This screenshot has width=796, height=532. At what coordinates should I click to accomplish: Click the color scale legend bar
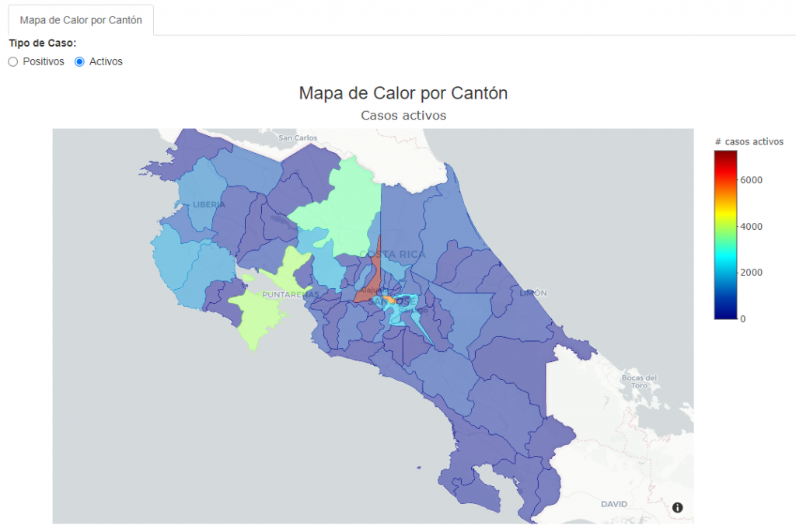tap(725, 235)
